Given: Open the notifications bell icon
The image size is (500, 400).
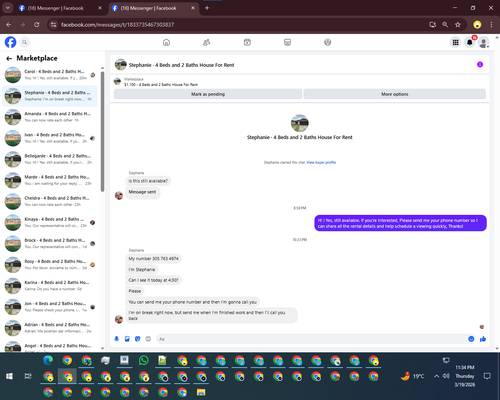Looking at the screenshot, I should tap(470, 42).
